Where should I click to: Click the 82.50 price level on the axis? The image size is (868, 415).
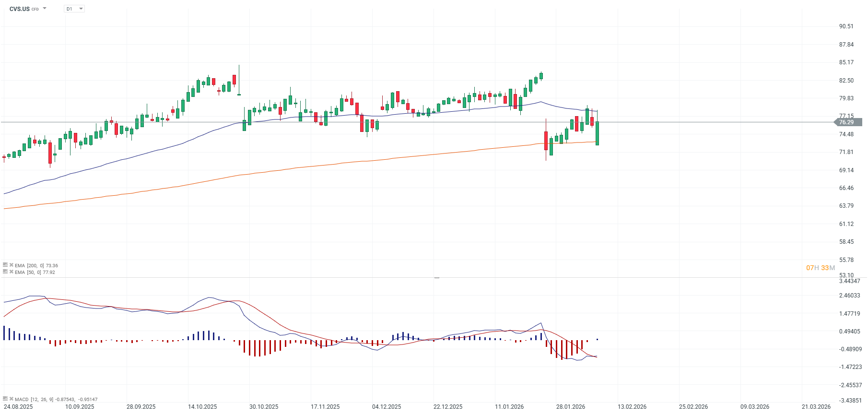(846, 81)
